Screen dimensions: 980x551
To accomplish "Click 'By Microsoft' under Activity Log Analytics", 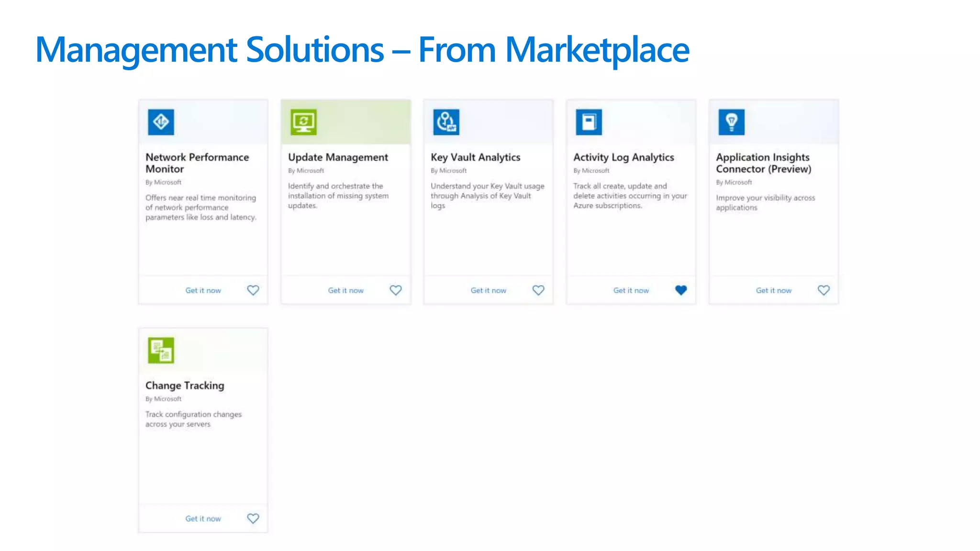I will coord(591,171).
